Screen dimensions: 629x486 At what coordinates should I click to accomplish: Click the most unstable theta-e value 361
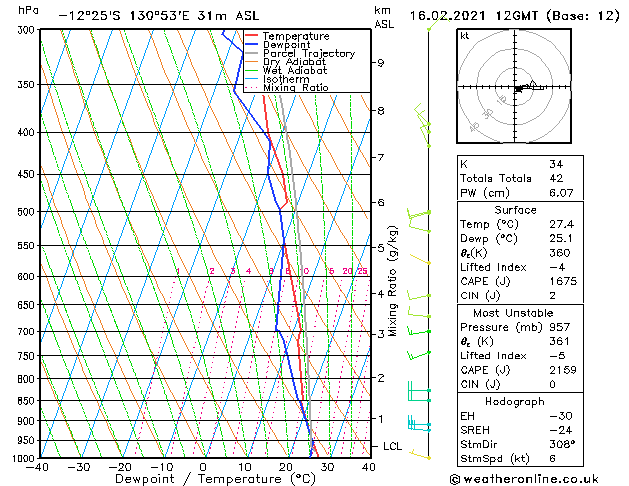pyautogui.click(x=560, y=342)
